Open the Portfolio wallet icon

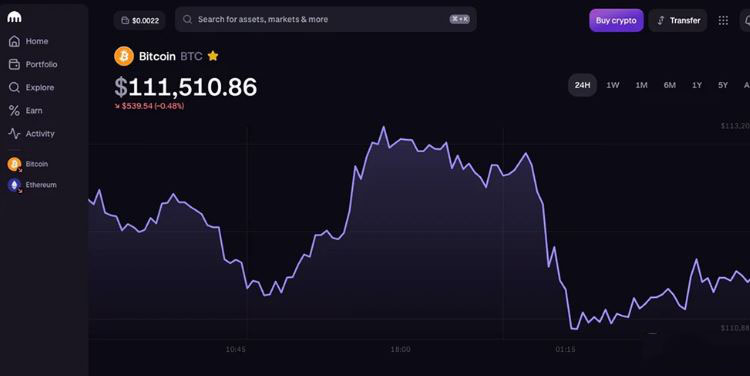14,64
